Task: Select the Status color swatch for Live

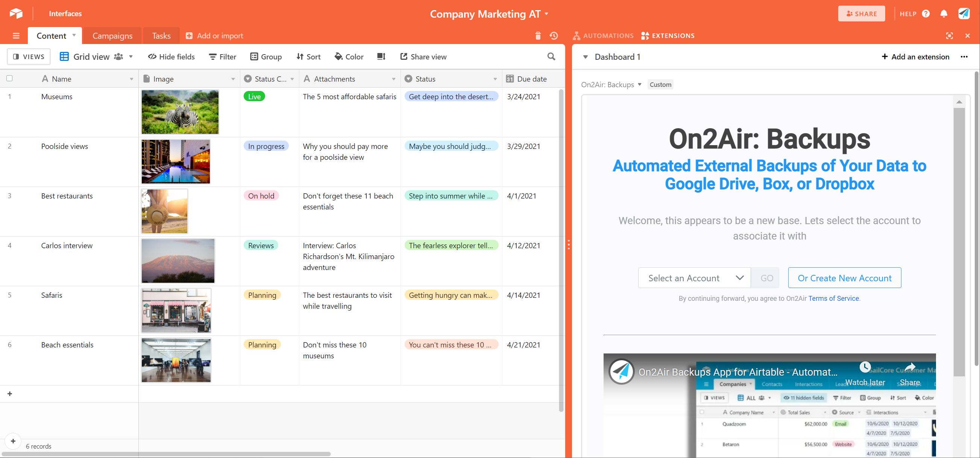Action: 255,96
